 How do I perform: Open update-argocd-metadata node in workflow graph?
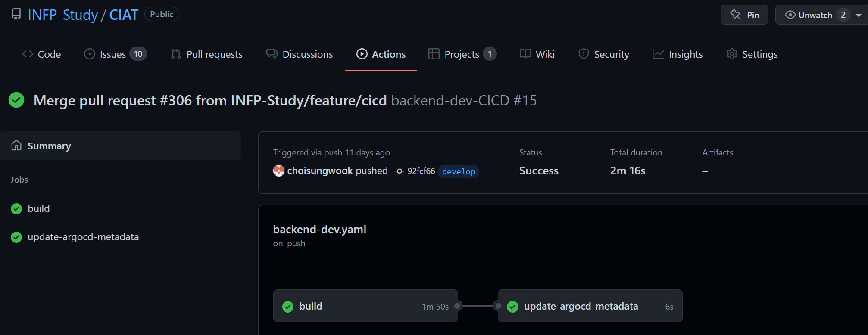click(x=590, y=306)
